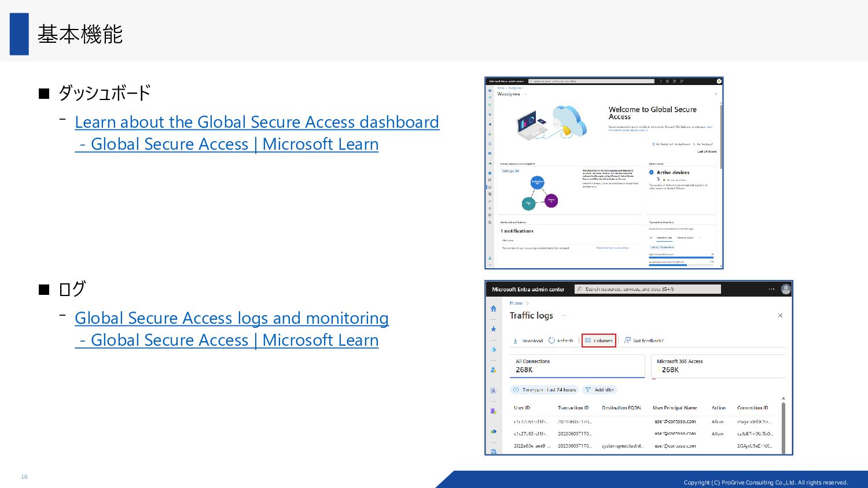The width and height of the screenshot is (868, 488).
Task: Click the Woodgrove title in dashboard screenshot
Action: click(509, 94)
